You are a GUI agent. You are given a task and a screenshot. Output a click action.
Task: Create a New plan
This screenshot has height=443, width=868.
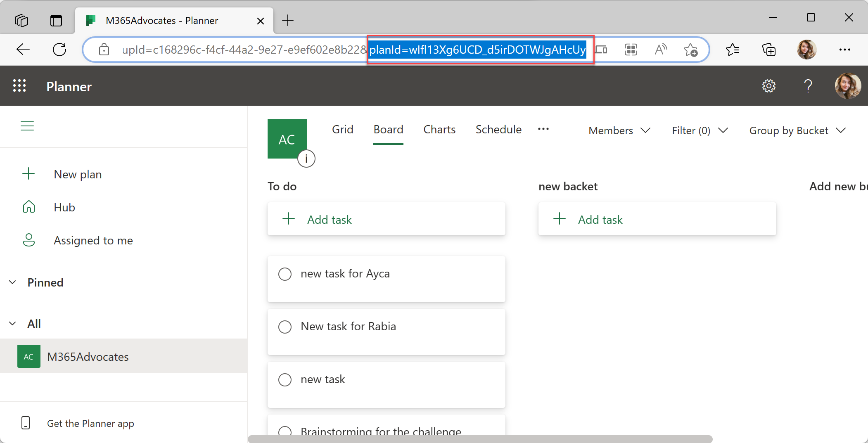tap(78, 174)
